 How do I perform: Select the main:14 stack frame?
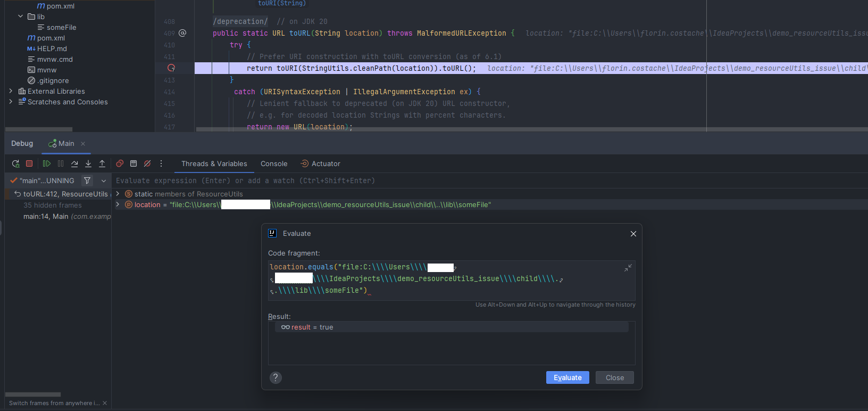67,216
